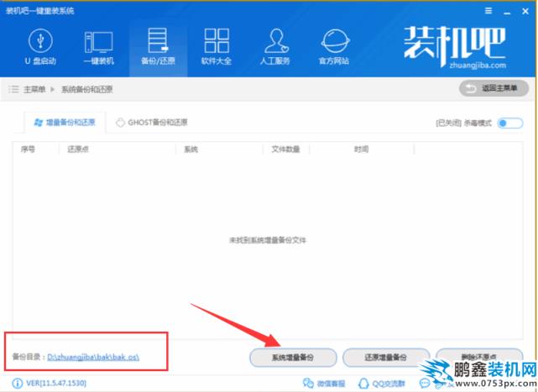Click the 序号 column header

coord(28,149)
